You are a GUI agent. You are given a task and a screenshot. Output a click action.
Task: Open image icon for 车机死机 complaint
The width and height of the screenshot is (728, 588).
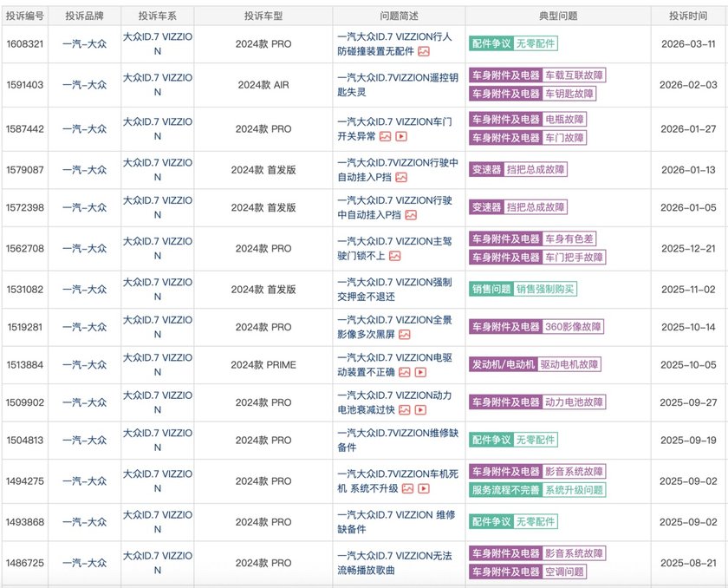coord(407,489)
